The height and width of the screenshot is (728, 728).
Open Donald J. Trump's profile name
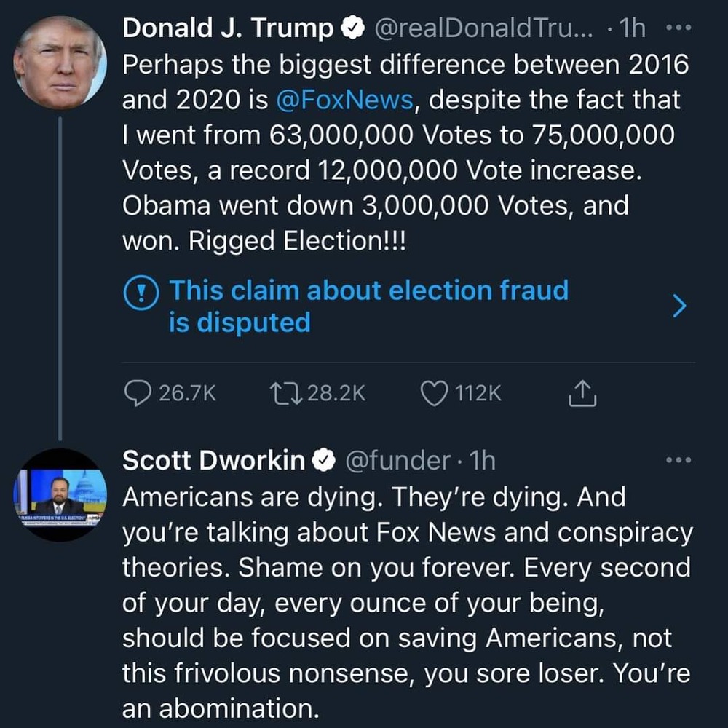[228, 28]
